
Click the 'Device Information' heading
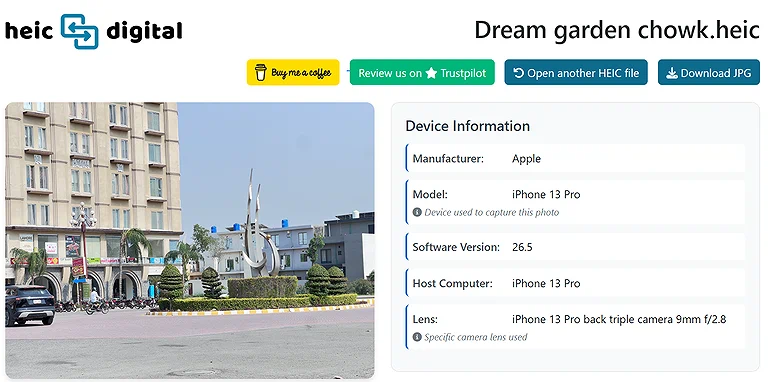(468, 126)
